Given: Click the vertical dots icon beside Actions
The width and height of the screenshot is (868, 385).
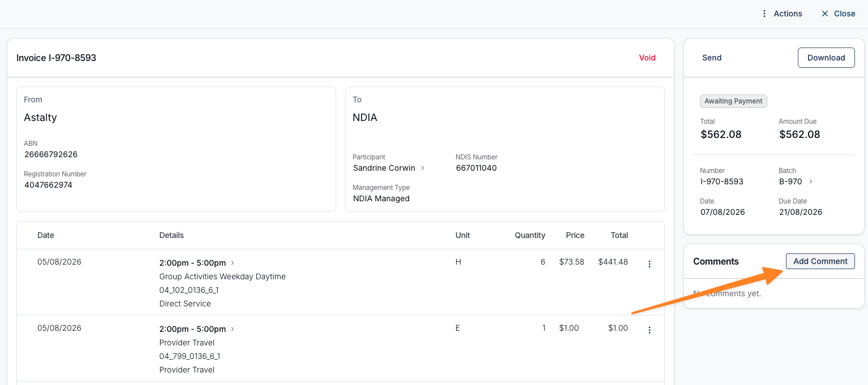Looking at the screenshot, I should point(764,14).
